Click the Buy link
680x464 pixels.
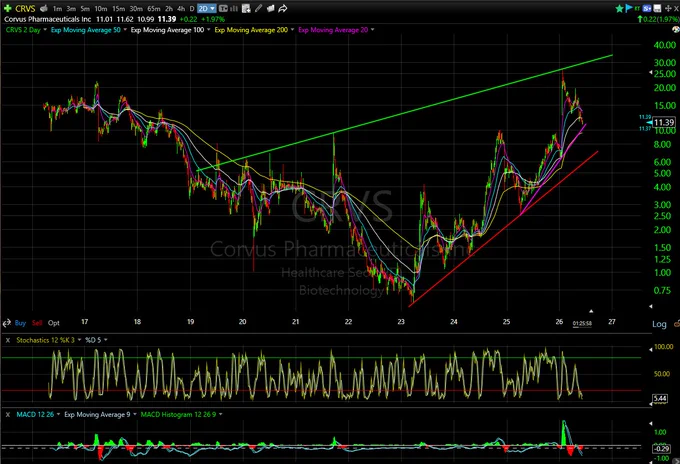(x=20, y=323)
